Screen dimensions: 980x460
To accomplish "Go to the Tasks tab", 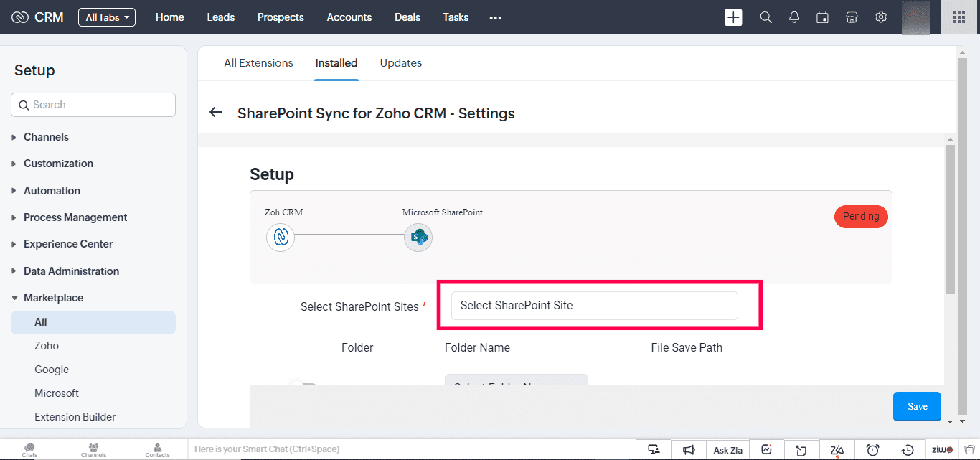I will click(x=456, y=17).
